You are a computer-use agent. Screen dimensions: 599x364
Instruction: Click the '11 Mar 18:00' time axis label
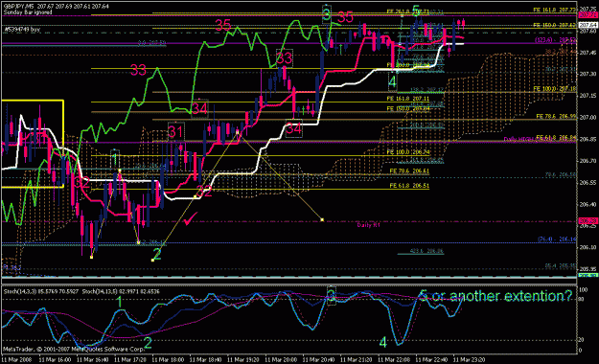pyautogui.click(x=168, y=359)
